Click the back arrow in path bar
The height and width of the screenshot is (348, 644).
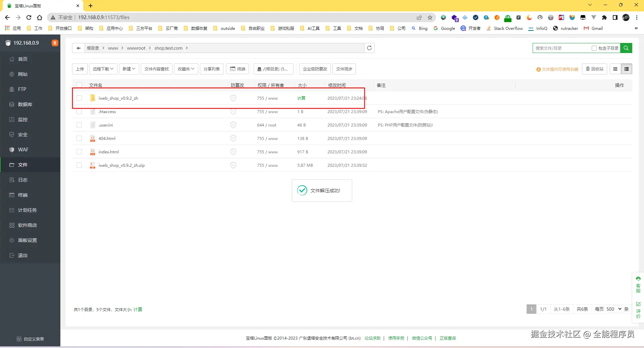click(78, 48)
